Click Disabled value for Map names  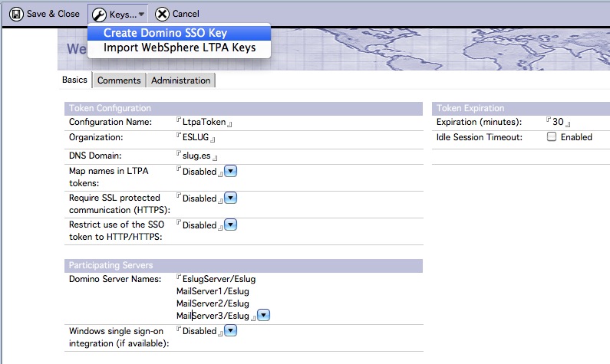click(x=199, y=172)
